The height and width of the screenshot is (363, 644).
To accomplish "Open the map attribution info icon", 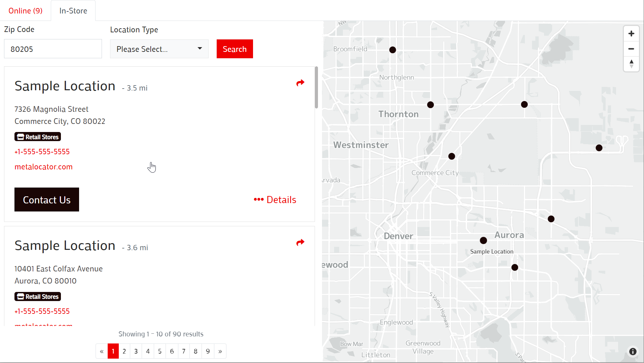I will click(x=633, y=351).
